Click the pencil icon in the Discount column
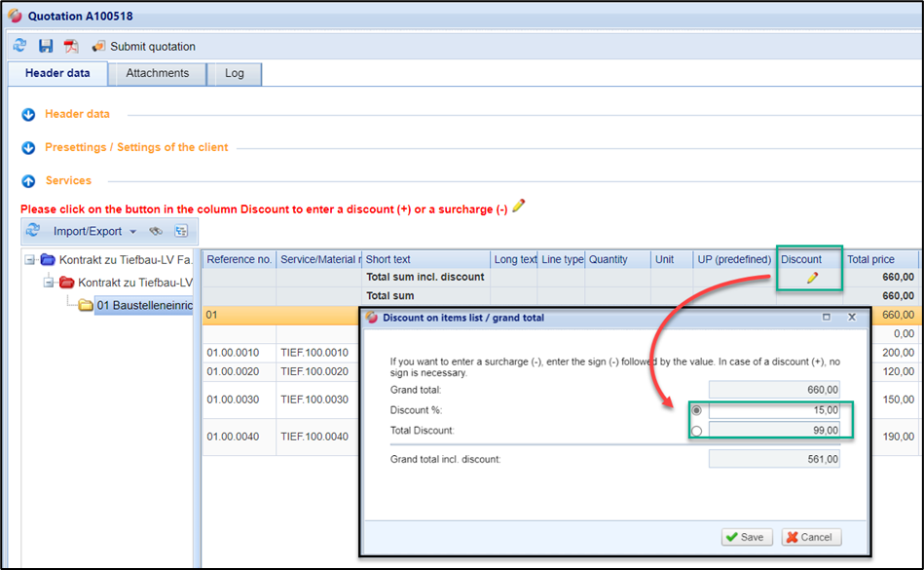The height and width of the screenshot is (570, 924). (811, 278)
